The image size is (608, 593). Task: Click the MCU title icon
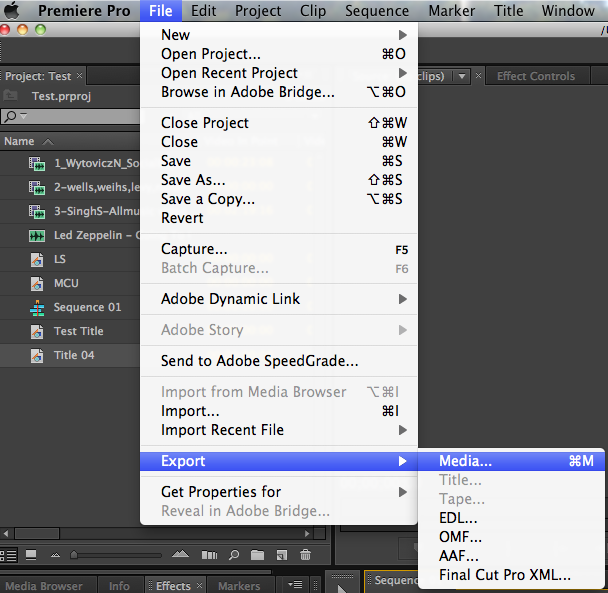coord(37,284)
